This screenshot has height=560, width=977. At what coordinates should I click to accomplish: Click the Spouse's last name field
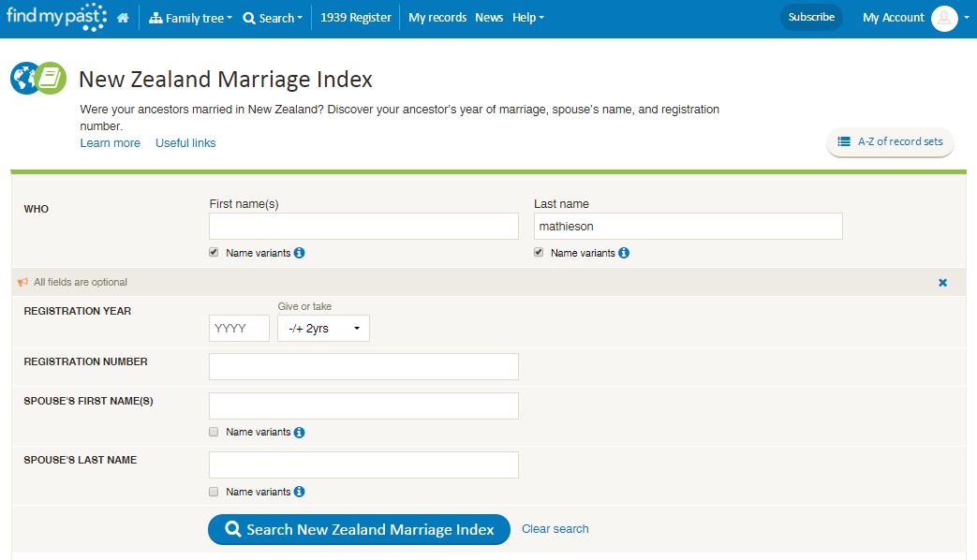pyautogui.click(x=363, y=465)
